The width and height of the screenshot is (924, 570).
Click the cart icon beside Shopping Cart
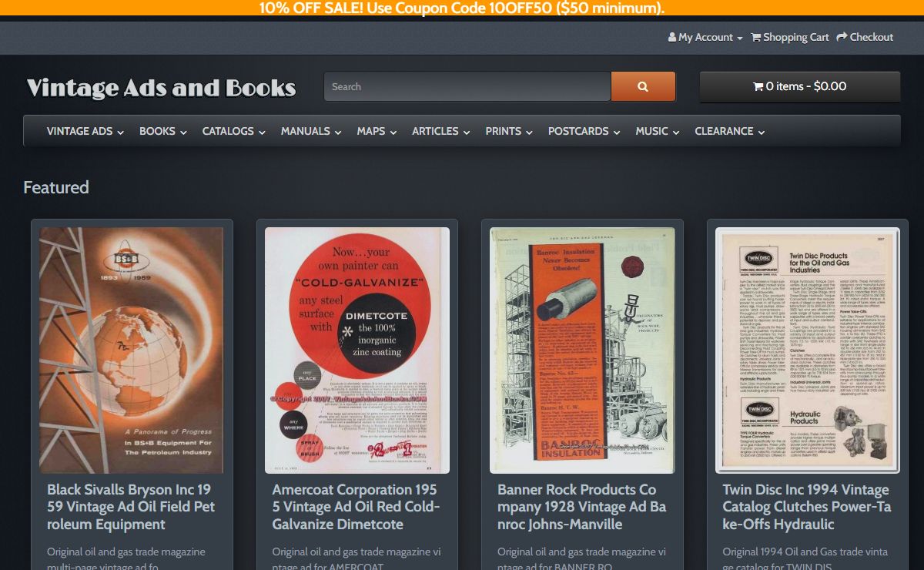click(x=755, y=37)
